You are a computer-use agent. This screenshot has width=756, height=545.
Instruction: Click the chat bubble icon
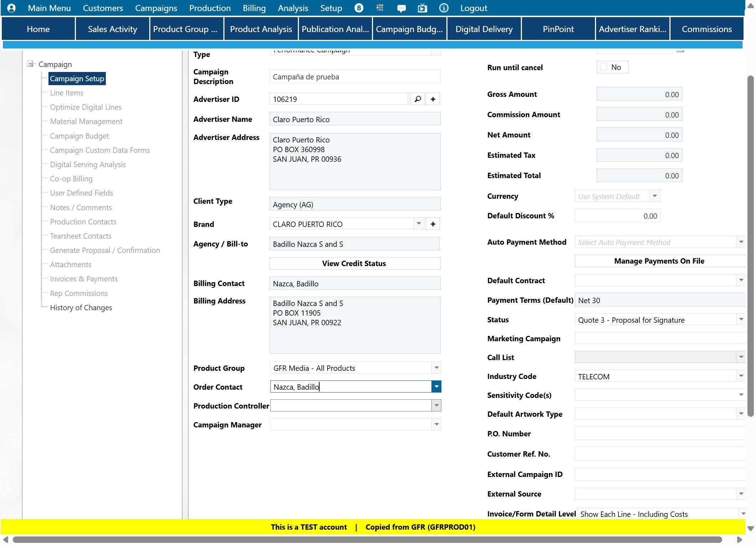(x=401, y=8)
